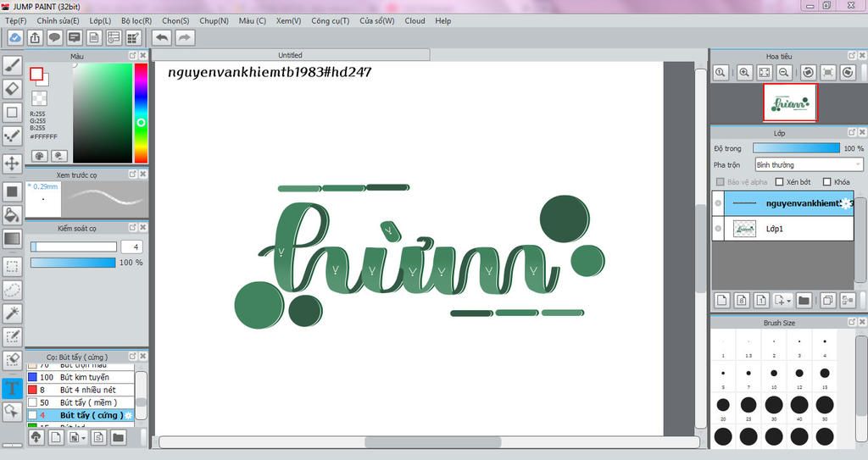Image resolution: width=868 pixels, height=460 pixels.
Task: Click duplicate layer icon in Layer panel
Action: [x=827, y=300]
